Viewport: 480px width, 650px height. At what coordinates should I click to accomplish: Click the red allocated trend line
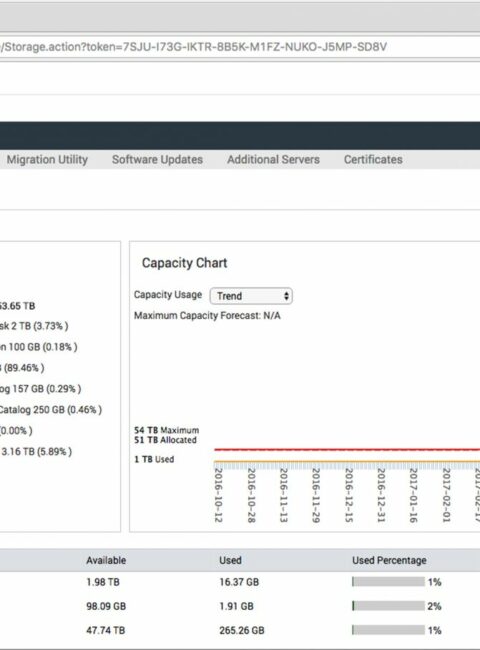[x=347, y=449]
